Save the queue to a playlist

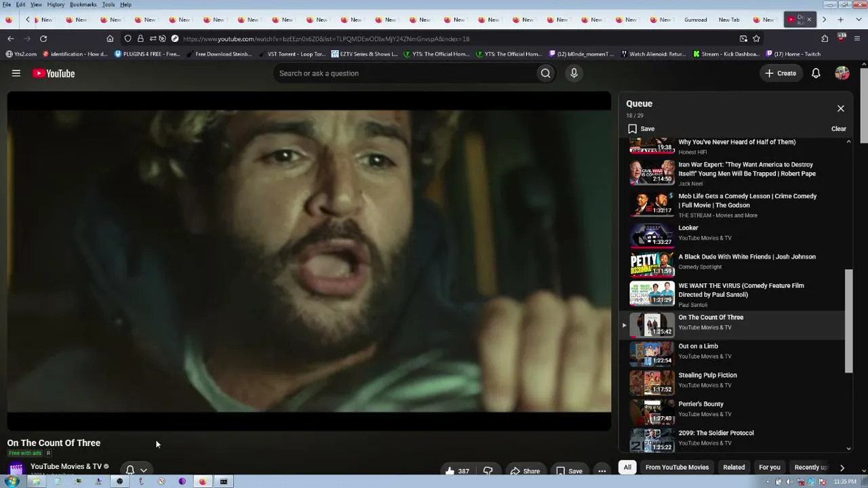pyautogui.click(x=641, y=129)
